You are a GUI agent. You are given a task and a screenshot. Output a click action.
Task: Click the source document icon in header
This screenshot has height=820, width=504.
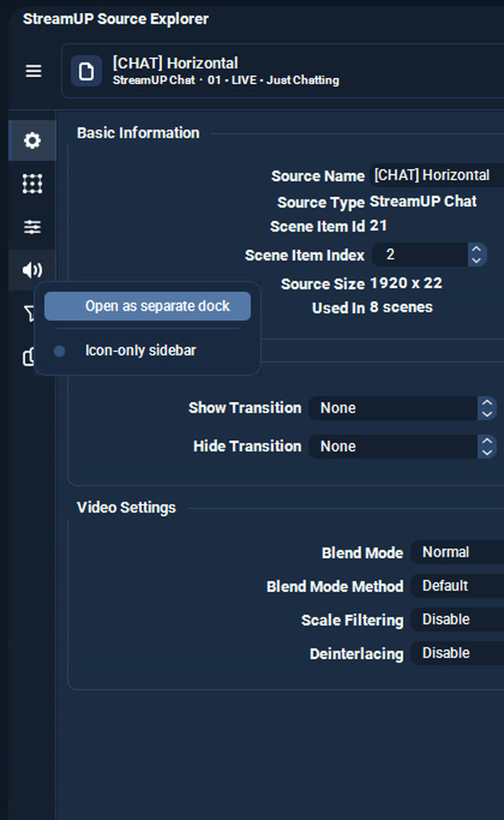pyautogui.click(x=86, y=71)
